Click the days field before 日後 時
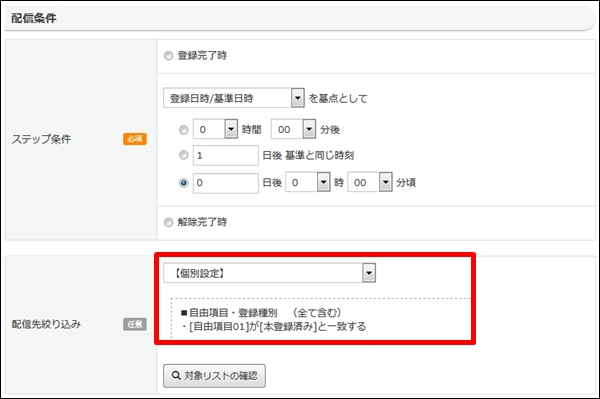Viewport: 600px width, 399px height. (226, 183)
